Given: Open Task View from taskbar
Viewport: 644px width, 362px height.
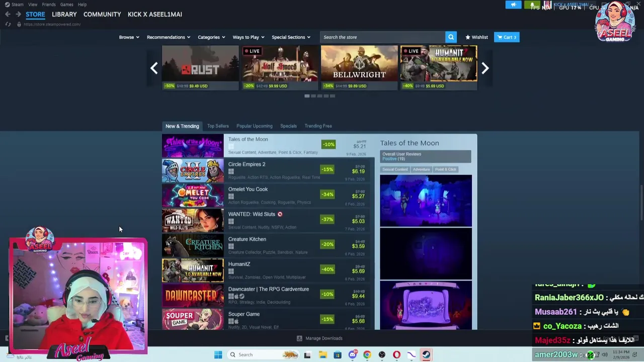Looking at the screenshot, I should point(307,354).
